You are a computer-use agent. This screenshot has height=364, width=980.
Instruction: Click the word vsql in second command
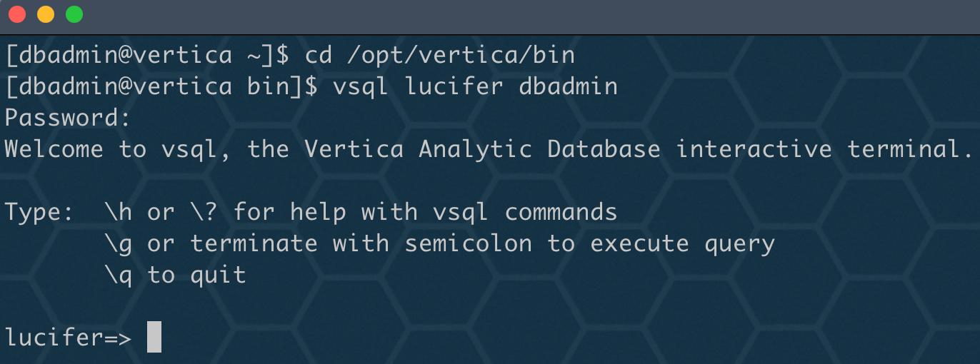click(361, 86)
